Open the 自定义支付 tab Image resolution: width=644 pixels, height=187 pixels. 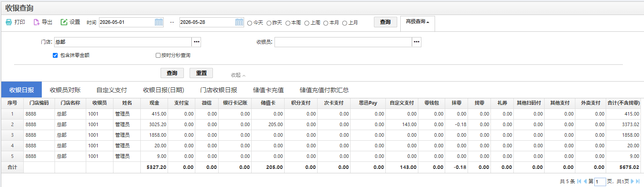coord(112,90)
